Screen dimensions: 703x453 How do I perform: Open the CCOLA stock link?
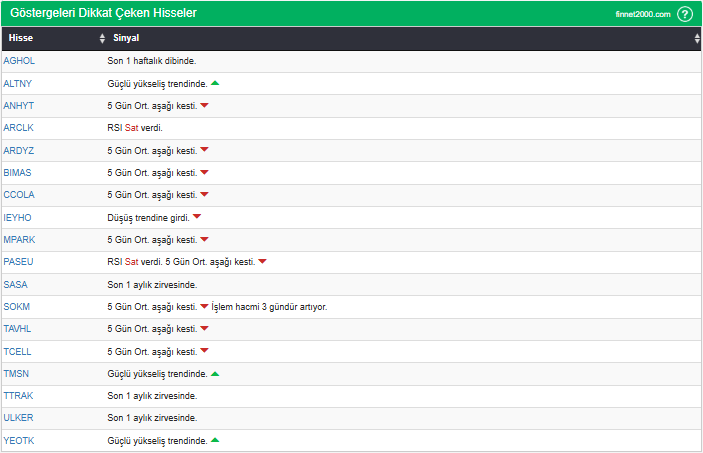[19, 194]
